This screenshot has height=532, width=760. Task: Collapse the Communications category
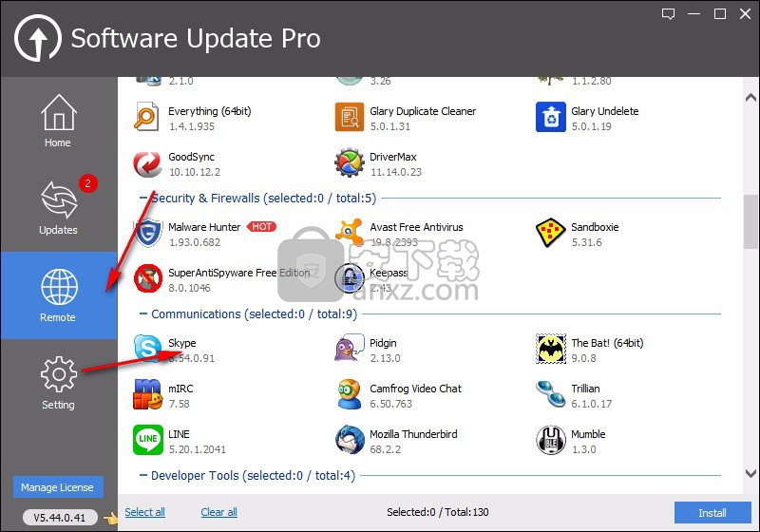click(x=143, y=313)
